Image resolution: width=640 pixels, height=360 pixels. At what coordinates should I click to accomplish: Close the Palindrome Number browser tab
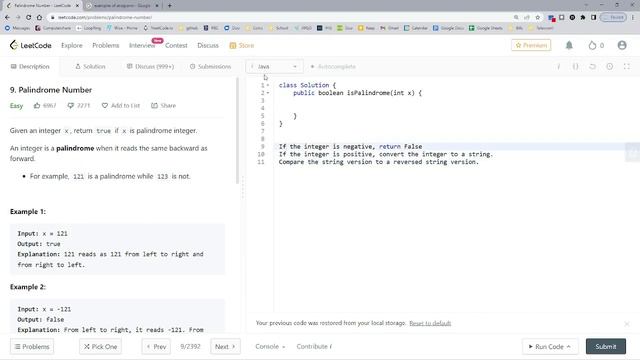click(77, 6)
